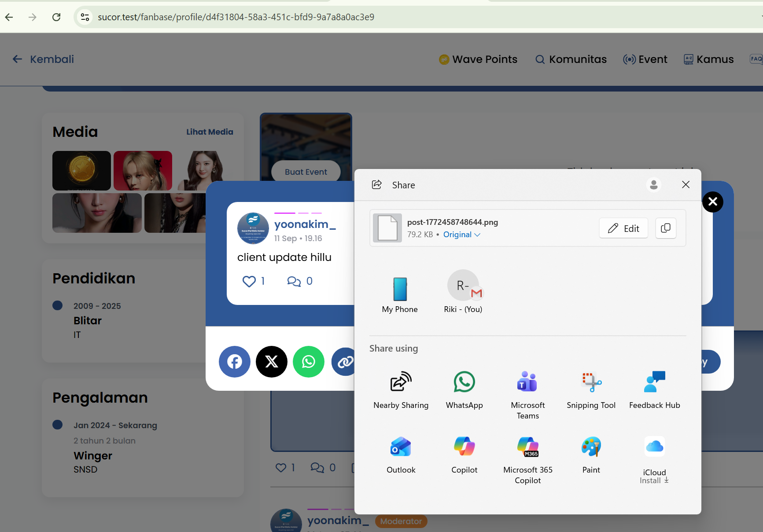The width and height of the screenshot is (763, 532).
Task: Open the Event menu item
Action: point(645,59)
